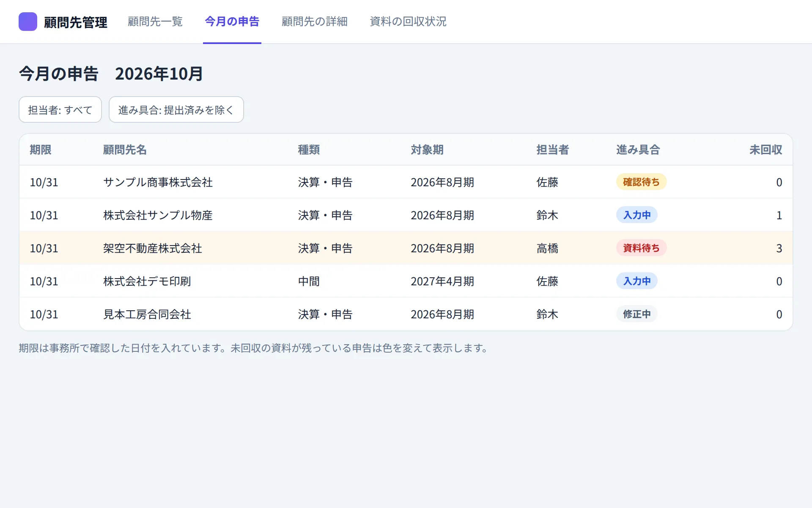This screenshot has height=508, width=812.
Task: Click the 顧問先管理 app title text
Action: point(76,22)
